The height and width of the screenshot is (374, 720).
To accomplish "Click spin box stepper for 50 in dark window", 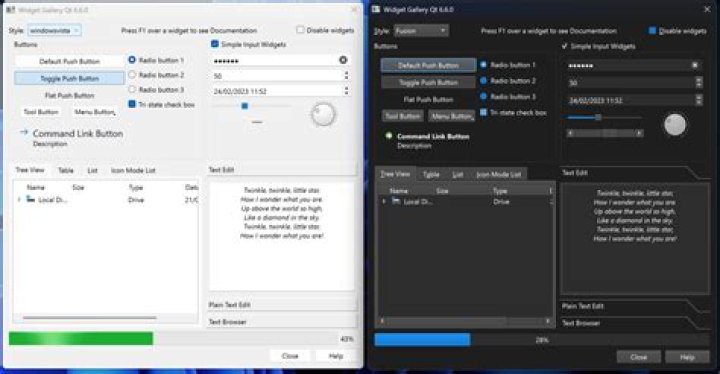I will [x=699, y=83].
